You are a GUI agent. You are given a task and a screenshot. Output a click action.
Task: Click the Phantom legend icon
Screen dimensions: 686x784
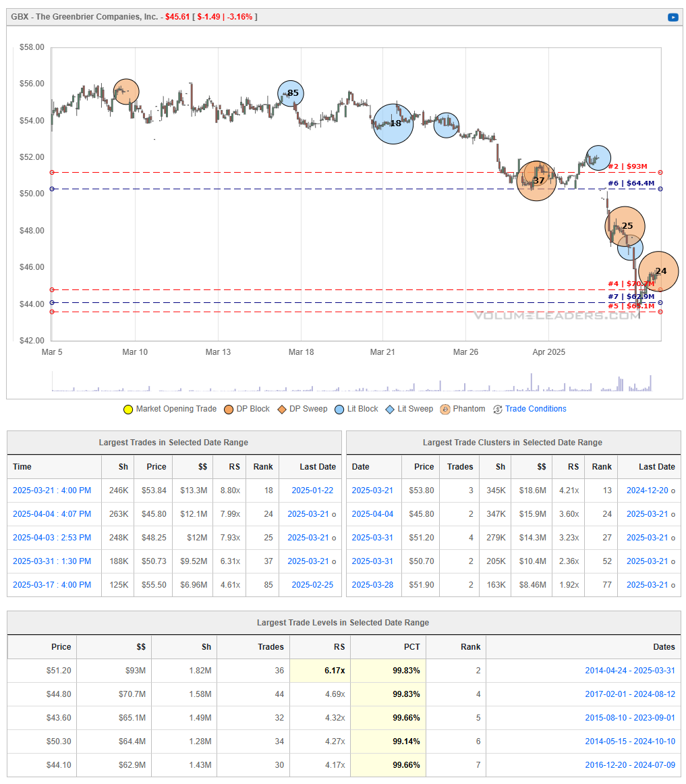[445, 410]
